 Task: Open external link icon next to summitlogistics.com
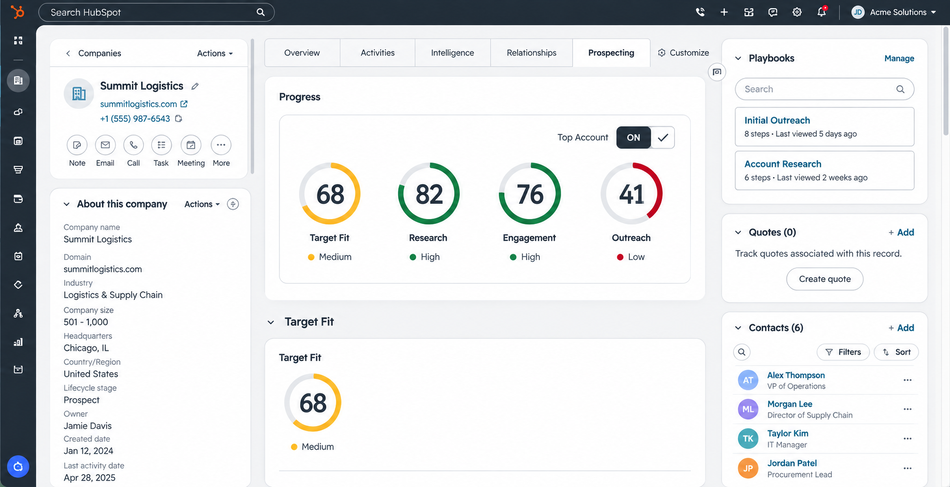[184, 104]
